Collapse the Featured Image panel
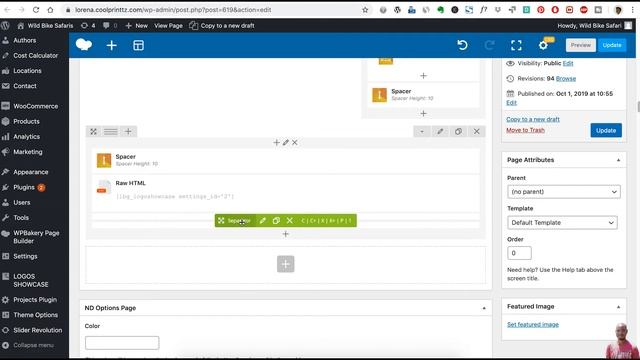Screen dimensions: 640x360 (618, 307)
